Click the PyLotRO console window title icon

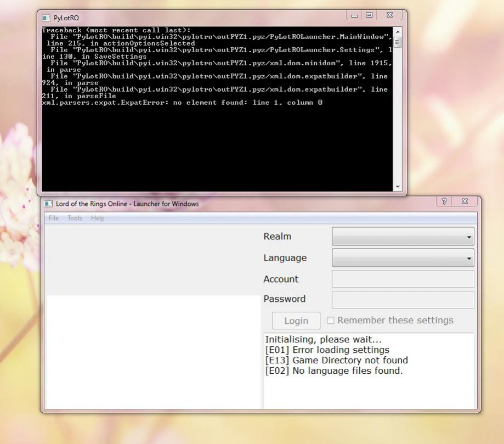(x=46, y=18)
